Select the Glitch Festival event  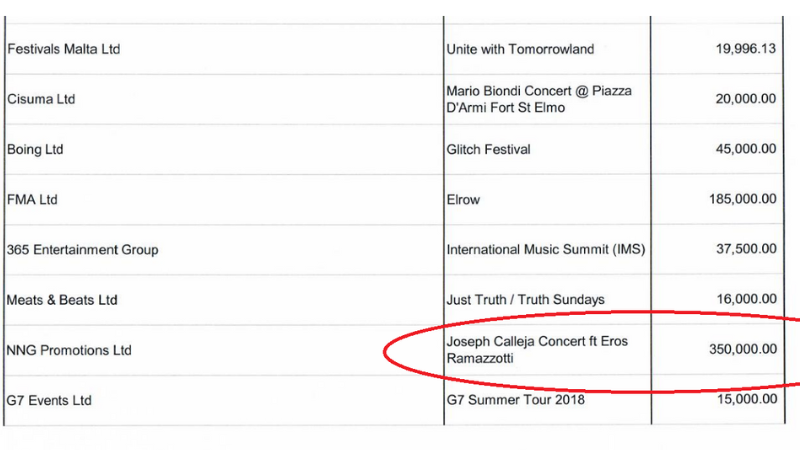pos(488,149)
